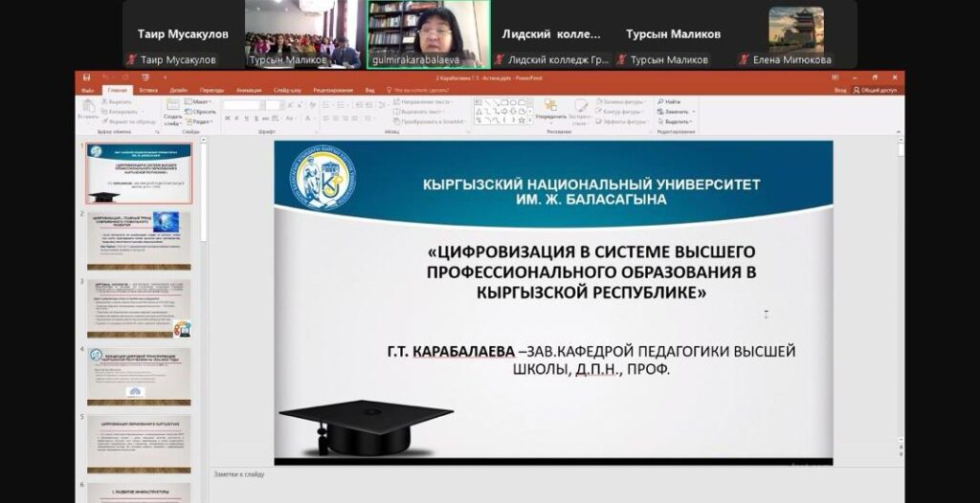Click the muted mic icon beside Таир Мусакулов
Image resolution: width=980 pixels, height=503 pixels.
coord(131,60)
